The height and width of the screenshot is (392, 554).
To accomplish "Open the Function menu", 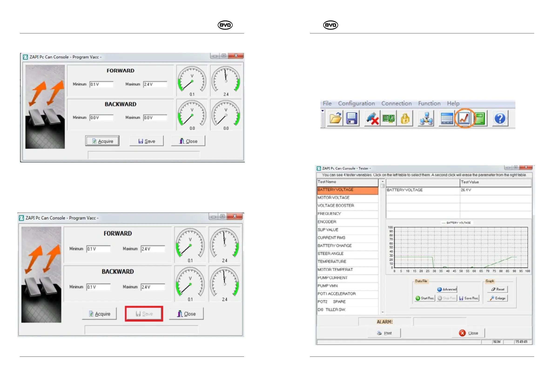I will tap(429, 103).
